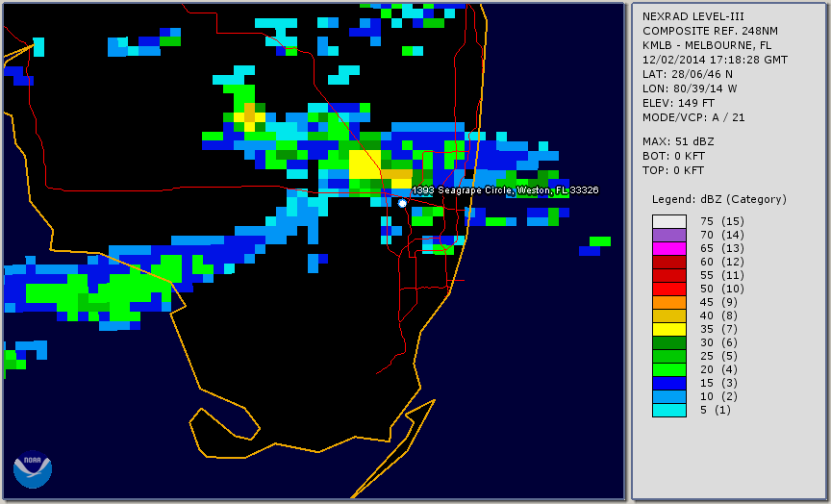This screenshot has height=504, width=831.
Task: Click the 35 dBZ yellow legend swatch
Action: (669, 329)
